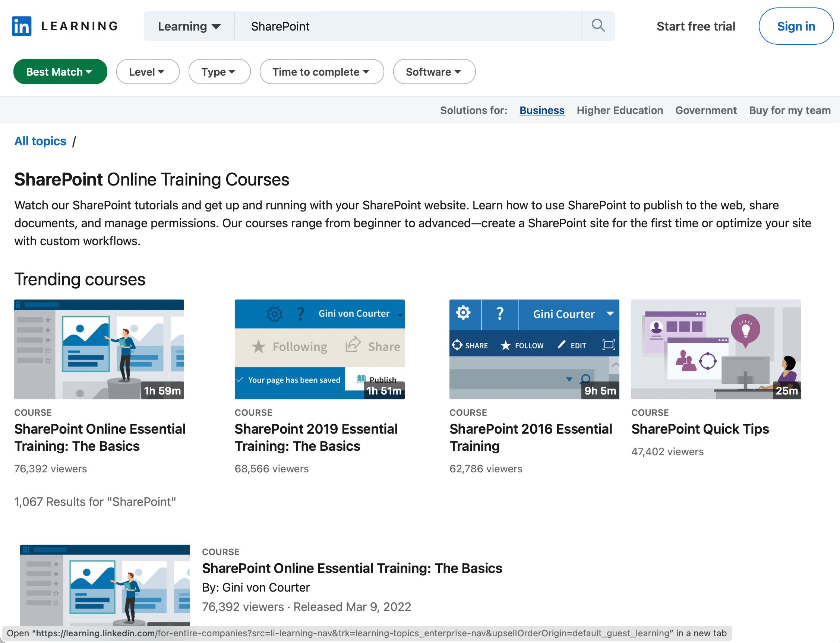
Task: Select the Business solutions link
Action: (542, 110)
